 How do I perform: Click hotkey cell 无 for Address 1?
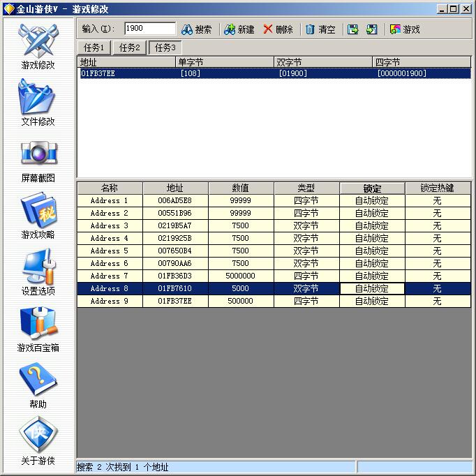(x=438, y=201)
